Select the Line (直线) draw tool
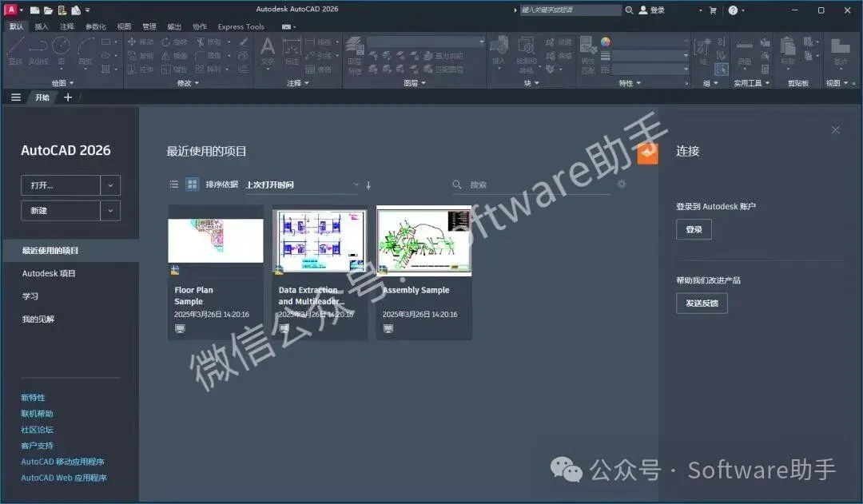 [15, 51]
